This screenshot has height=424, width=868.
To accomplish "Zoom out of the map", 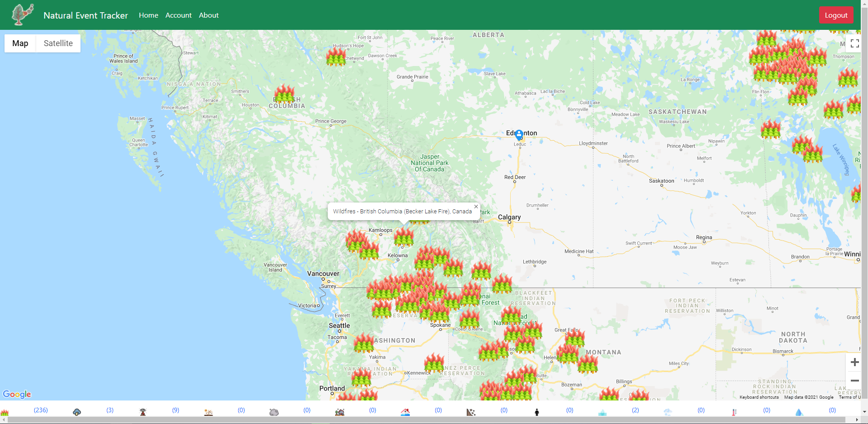I will [x=854, y=381].
